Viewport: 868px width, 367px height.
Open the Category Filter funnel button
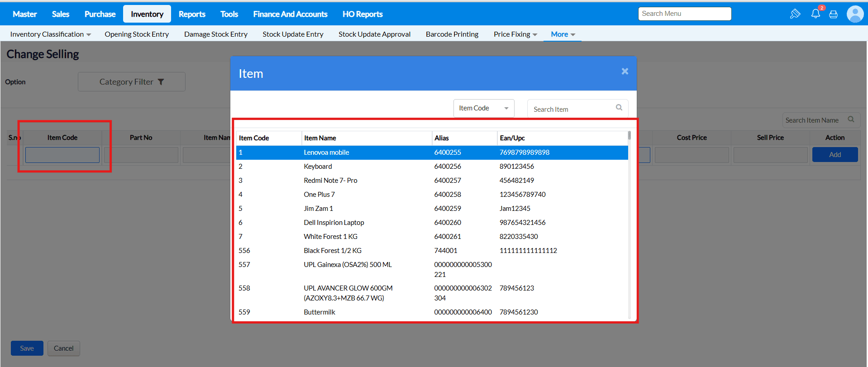pyautogui.click(x=131, y=82)
